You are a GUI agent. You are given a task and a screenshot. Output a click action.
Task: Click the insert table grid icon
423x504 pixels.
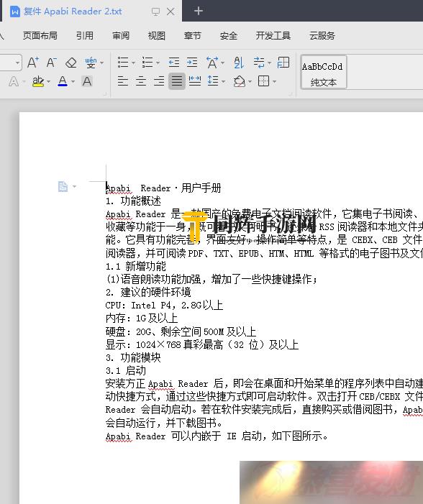(283, 63)
